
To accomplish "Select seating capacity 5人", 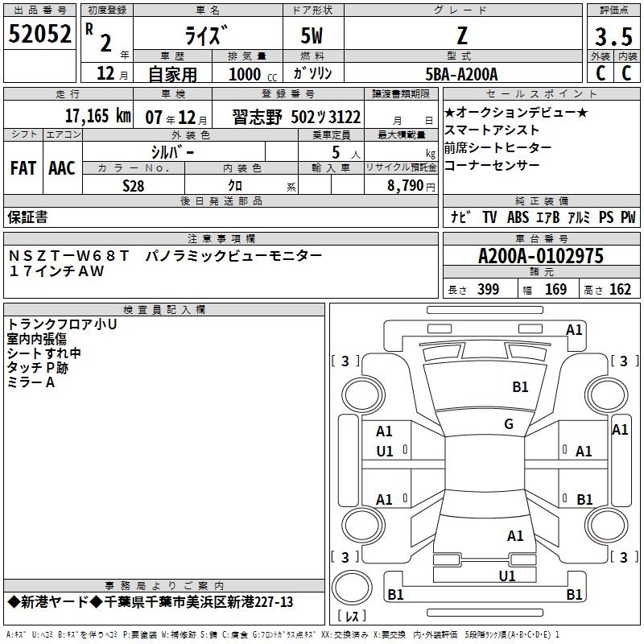I will pos(345,153).
